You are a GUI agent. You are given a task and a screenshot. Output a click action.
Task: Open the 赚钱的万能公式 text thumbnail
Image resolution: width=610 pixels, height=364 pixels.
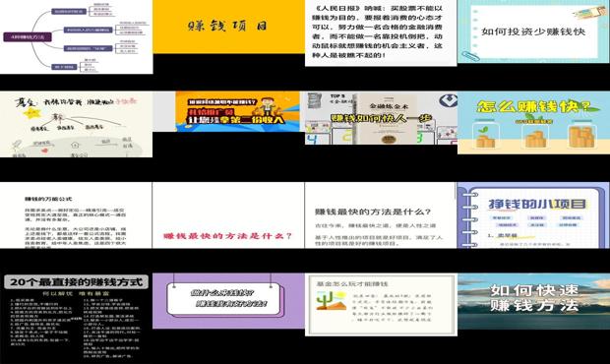point(76,215)
